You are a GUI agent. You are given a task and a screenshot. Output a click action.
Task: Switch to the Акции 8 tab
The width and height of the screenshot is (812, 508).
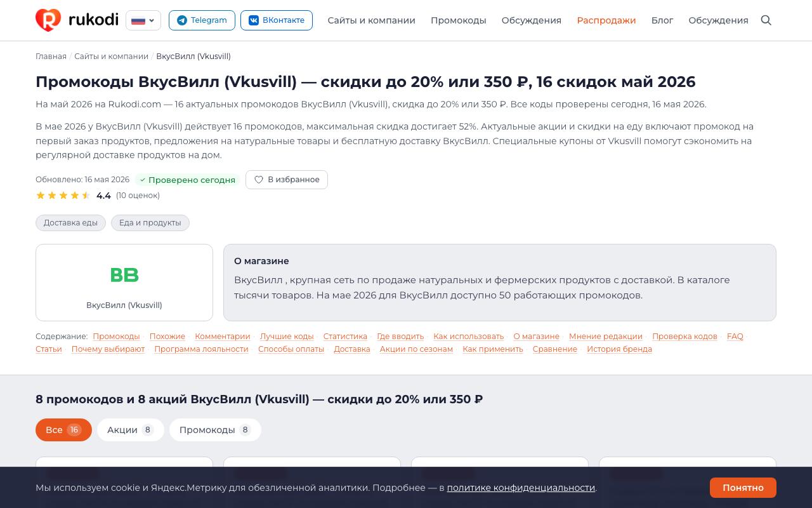(x=131, y=430)
